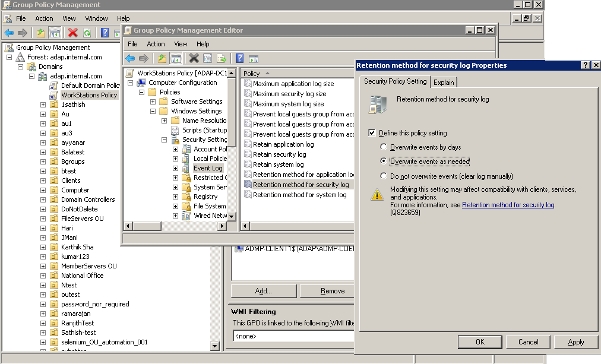The image size is (601, 364).
Task: Open the Action menu in GPM Editor
Action: (156, 43)
